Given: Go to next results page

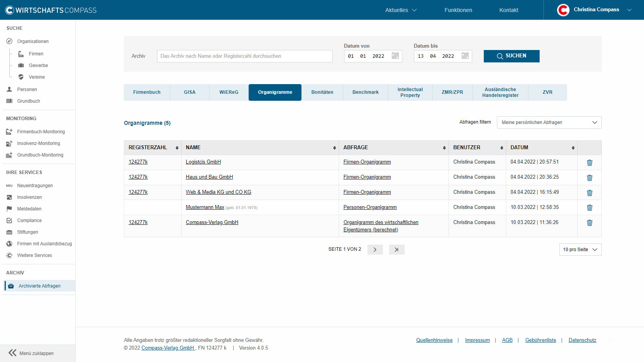Looking at the screenshot, I should pos(375,250).
